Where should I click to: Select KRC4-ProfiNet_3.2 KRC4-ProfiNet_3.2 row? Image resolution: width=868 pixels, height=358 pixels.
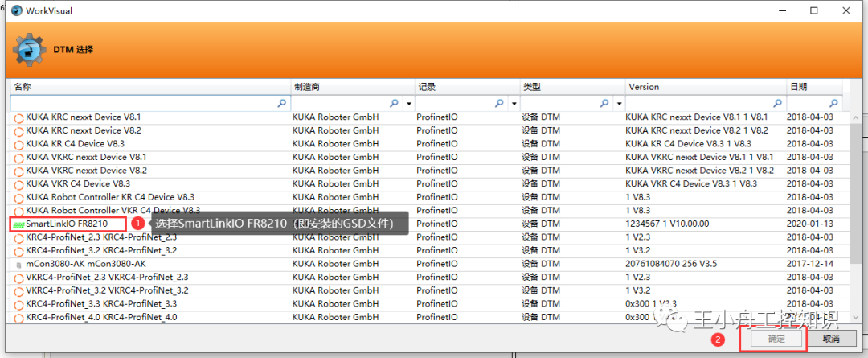pos(430,251)
